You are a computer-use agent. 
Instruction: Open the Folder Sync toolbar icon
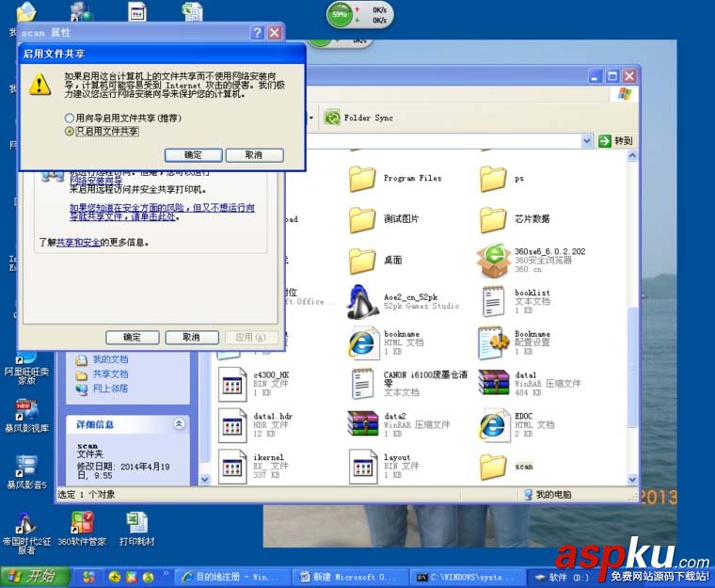(332, 118)
